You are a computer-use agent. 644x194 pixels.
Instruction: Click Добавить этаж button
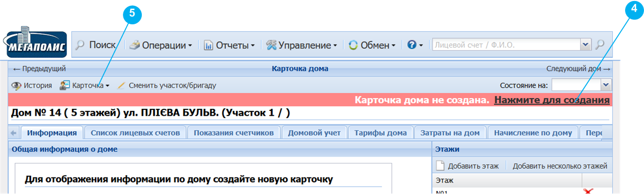coord(468,166)
